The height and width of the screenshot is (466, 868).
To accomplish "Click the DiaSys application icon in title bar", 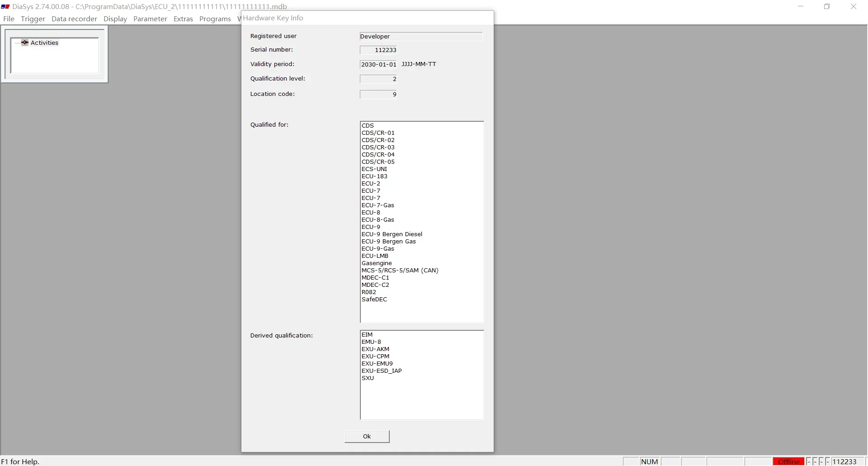I will 5,7.
